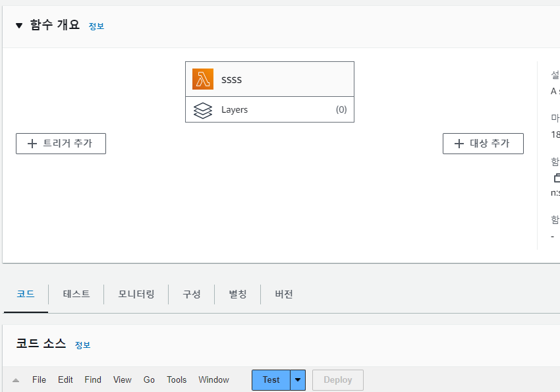
Task: Click the Layers stack icon
Action: coord(203,110)
